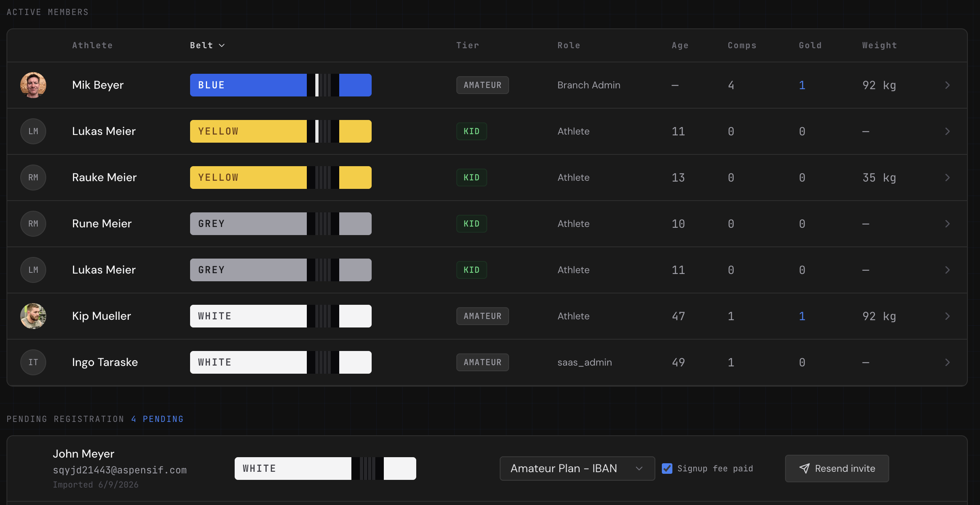This screenshot has width=980, height=505.
Task: Click John Meyer's white belt bar
Action: point(325,469)
